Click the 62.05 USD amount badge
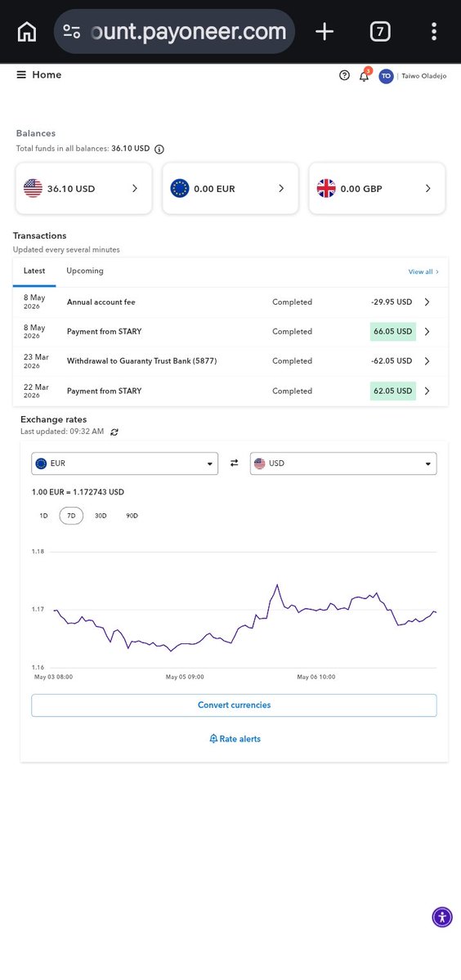Image resolution: width=461 pixels, height=980 pixels. [393, 392]
